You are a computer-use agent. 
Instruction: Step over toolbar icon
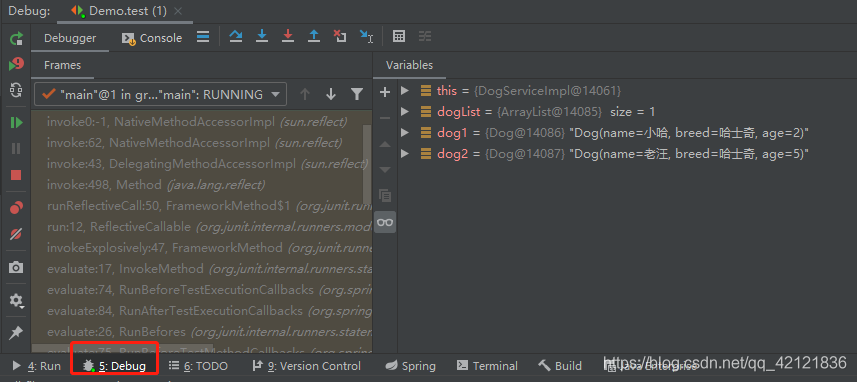[x=236, y=37]
